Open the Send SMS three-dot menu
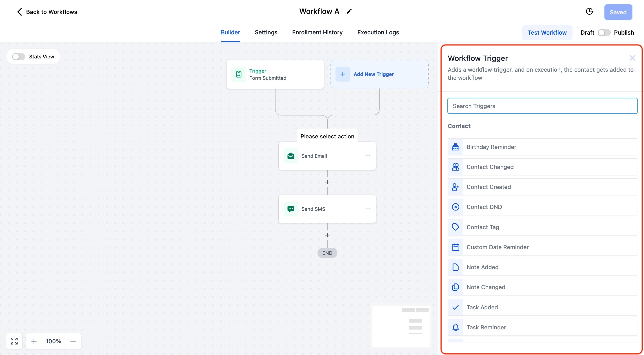644x355 pixels. [368, 209]
